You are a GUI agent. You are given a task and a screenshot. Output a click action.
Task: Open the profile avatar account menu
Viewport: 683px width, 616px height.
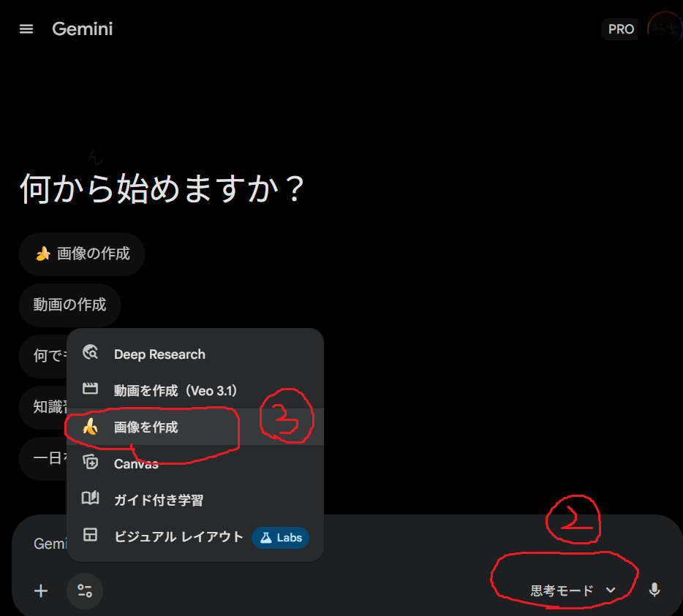[x=664, y=29]
